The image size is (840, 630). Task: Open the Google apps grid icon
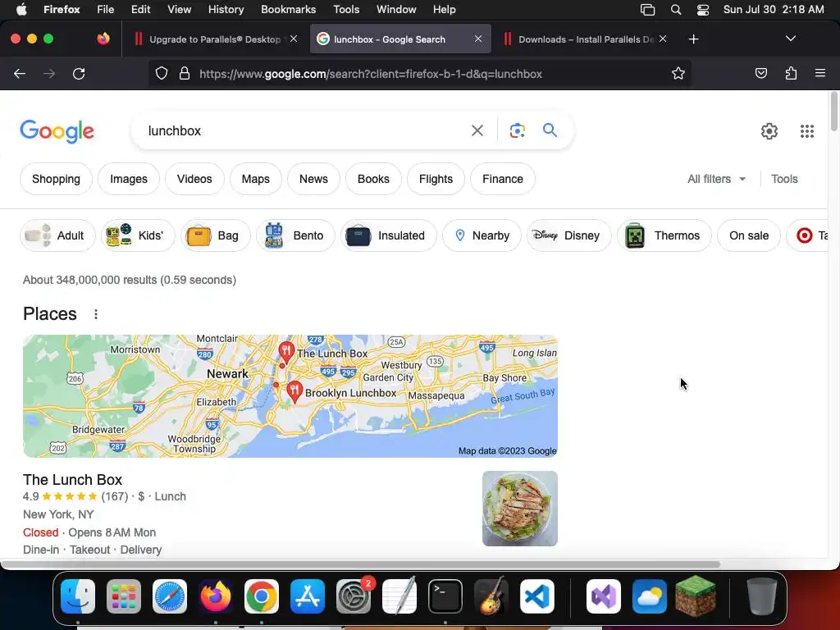click(807, 130)
